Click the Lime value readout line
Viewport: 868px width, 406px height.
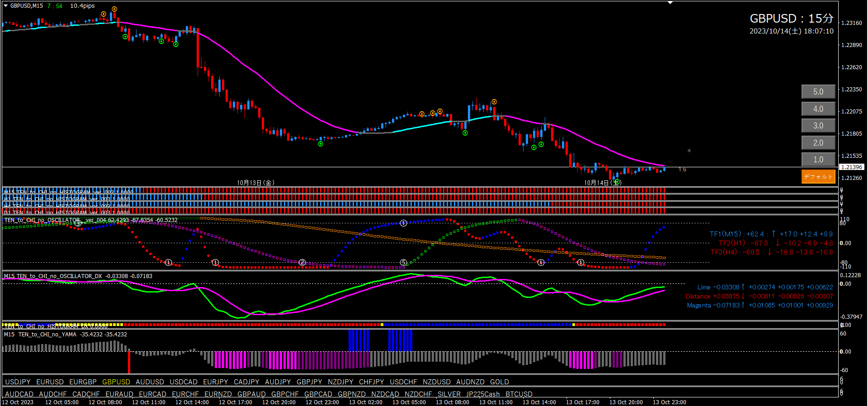765,287
